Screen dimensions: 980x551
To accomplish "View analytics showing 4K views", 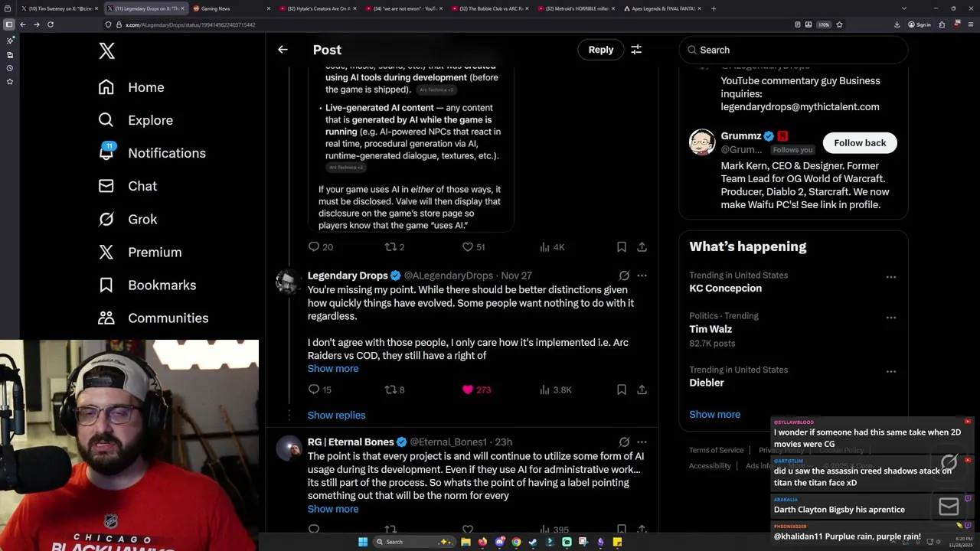I will click(x=552, y=246).
